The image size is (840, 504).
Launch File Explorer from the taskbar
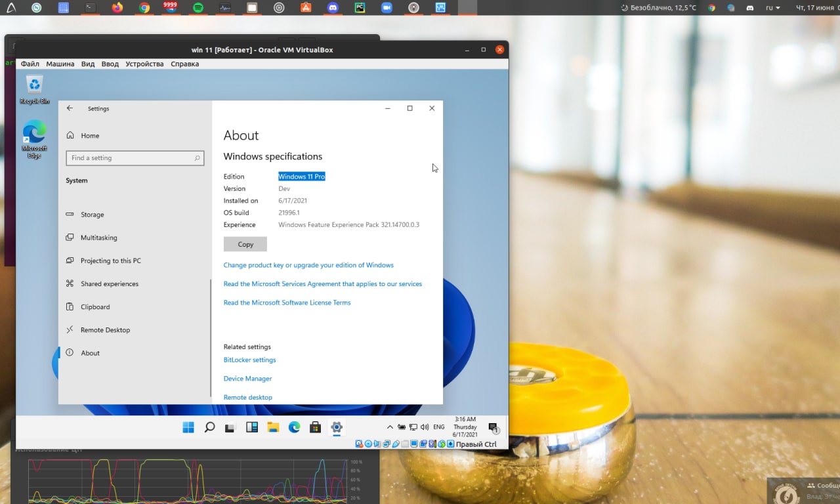point(273,427)
